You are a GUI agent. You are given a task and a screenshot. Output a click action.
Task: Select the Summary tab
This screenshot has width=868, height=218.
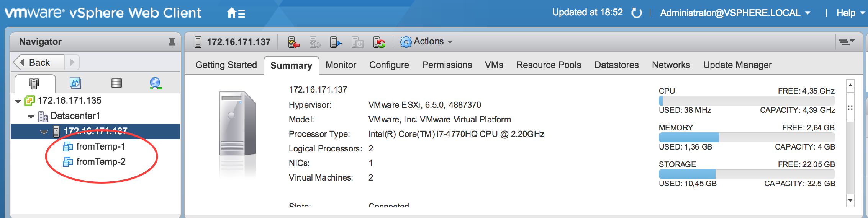pos(291,66)
